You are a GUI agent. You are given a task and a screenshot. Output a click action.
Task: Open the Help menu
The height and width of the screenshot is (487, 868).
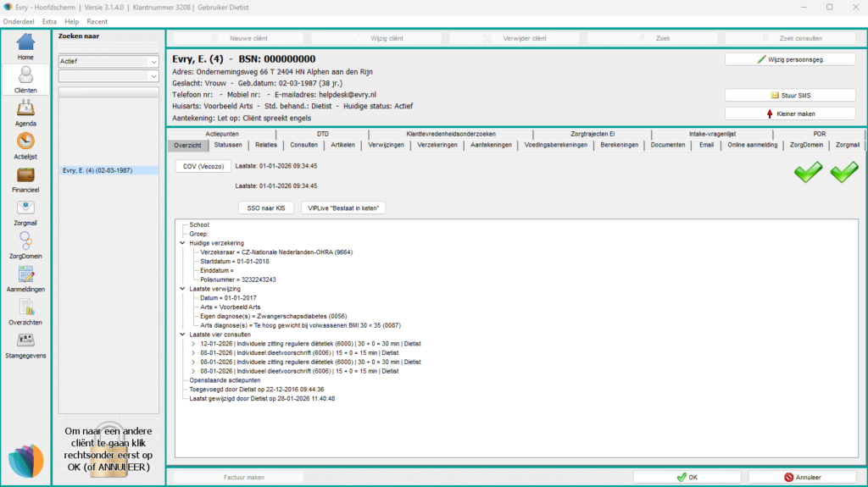pyautogui.click(x=72, y=21)
